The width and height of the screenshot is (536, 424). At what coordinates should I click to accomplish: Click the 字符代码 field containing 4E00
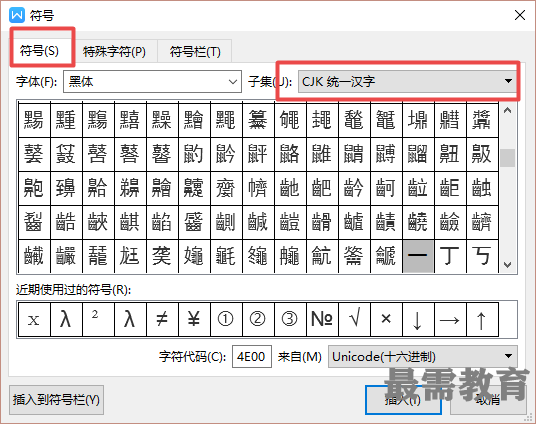click(x=252, y=357)
